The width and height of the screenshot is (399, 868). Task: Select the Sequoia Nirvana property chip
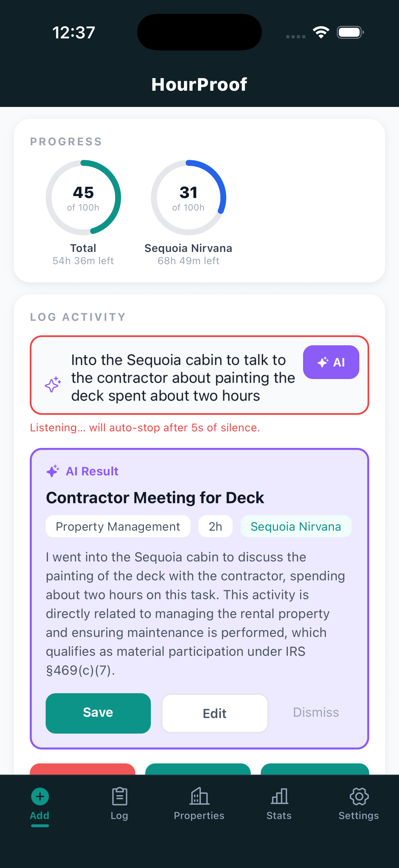click(296, 526)
